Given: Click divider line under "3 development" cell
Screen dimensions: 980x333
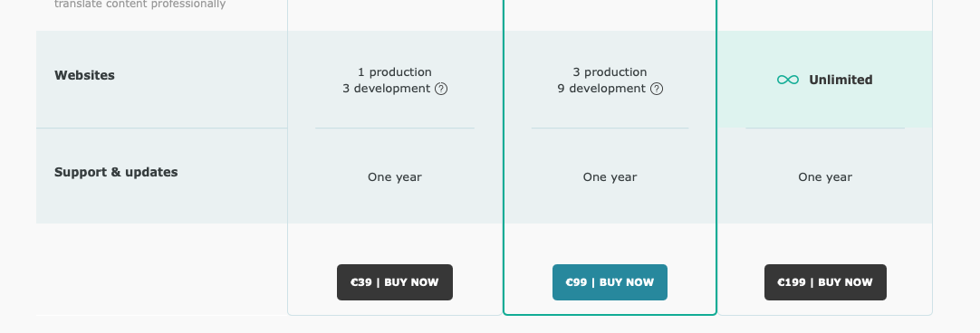Looking at the screenshot, I should pyautogui.click(x=395, y=128).
